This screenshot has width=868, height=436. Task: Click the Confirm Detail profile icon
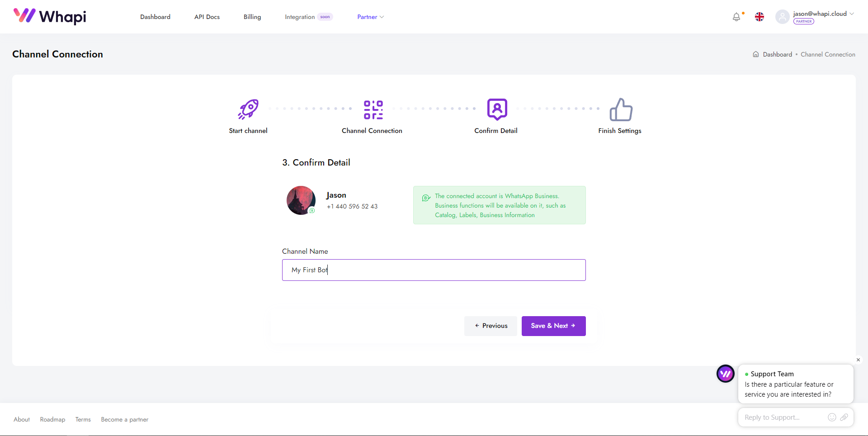[497, 109]
